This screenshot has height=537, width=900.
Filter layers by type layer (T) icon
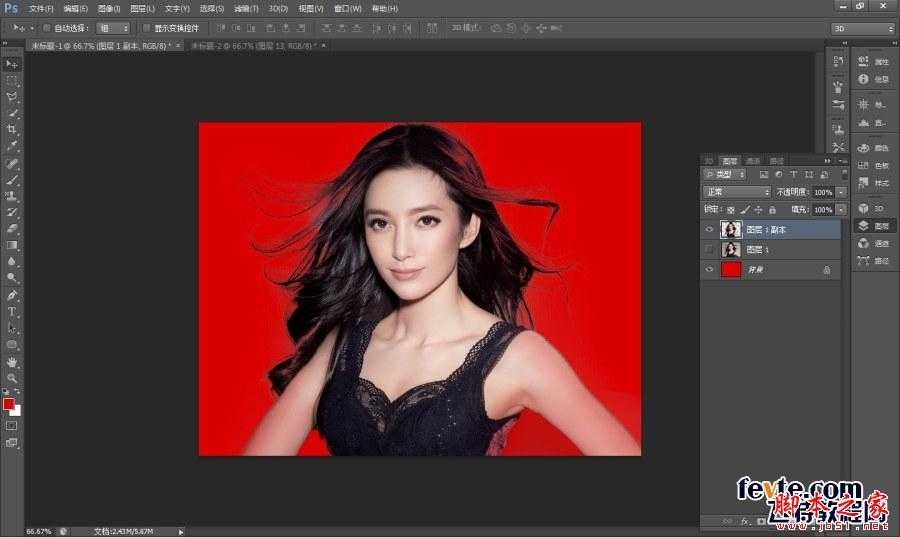coord(794,174)
